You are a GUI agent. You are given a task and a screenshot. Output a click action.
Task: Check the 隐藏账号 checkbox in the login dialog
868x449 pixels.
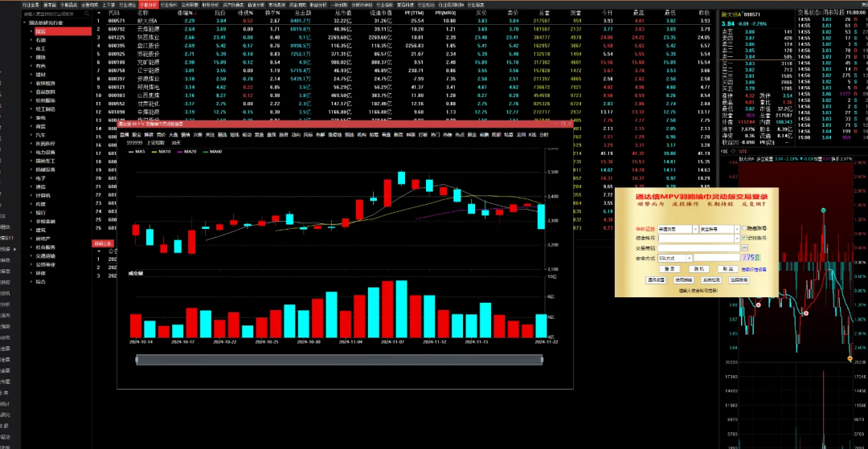pyautogui.click(x=744, y=228)
